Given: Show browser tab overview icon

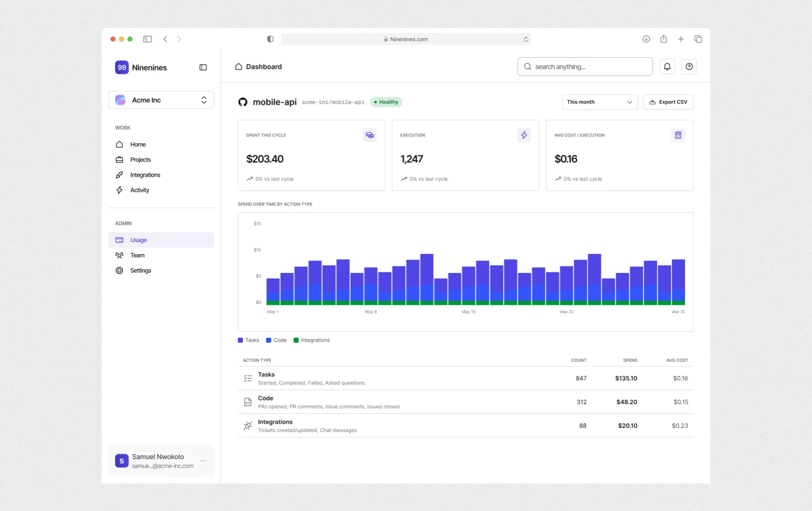Looking at the screenshot, I should [x=698, y=39].
